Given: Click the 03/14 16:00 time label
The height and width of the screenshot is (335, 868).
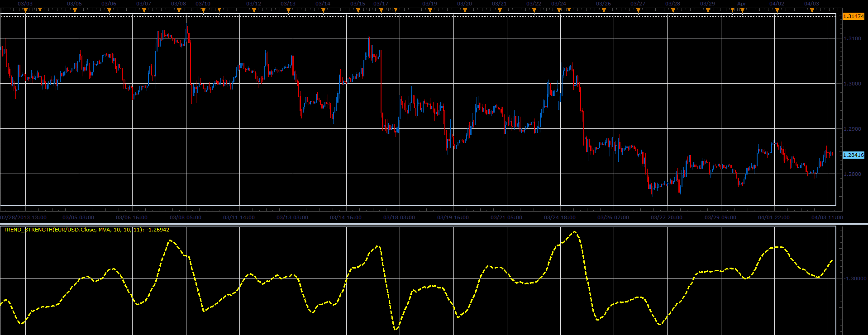Looking at the screenshot, I should point(346,217).
